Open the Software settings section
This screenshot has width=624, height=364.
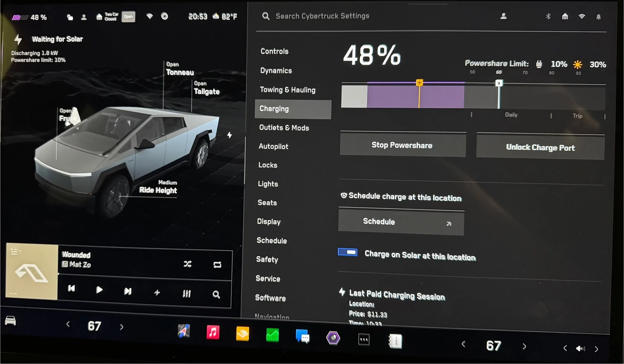pos(270,298)
